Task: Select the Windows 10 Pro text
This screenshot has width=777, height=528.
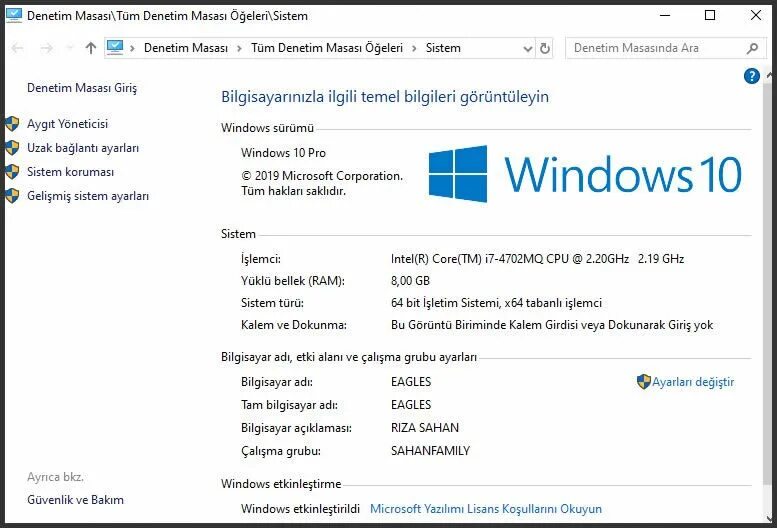Action: [283, 153]
